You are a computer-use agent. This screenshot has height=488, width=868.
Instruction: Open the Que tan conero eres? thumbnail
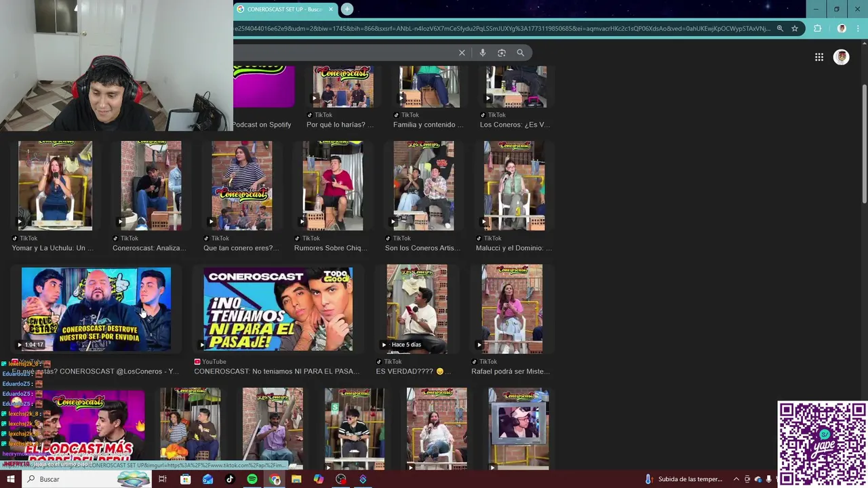pyautogui.click(x=241, y=186)
